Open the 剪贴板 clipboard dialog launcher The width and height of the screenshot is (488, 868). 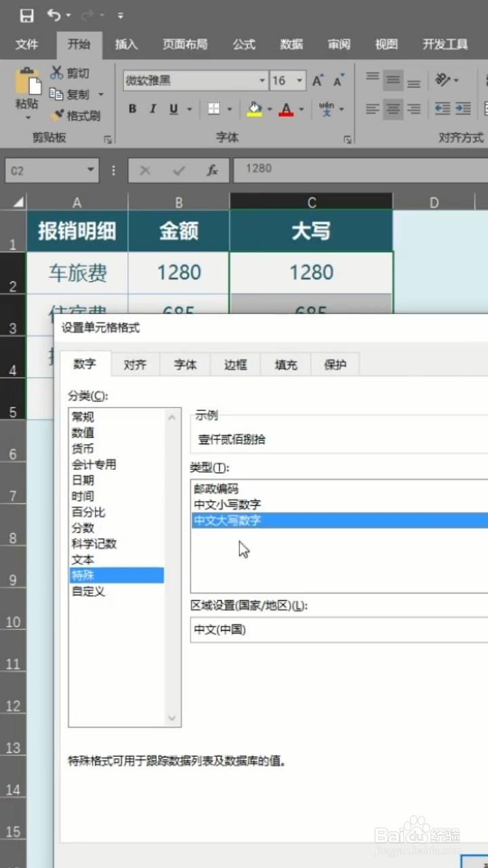click(x=107, y=139)
